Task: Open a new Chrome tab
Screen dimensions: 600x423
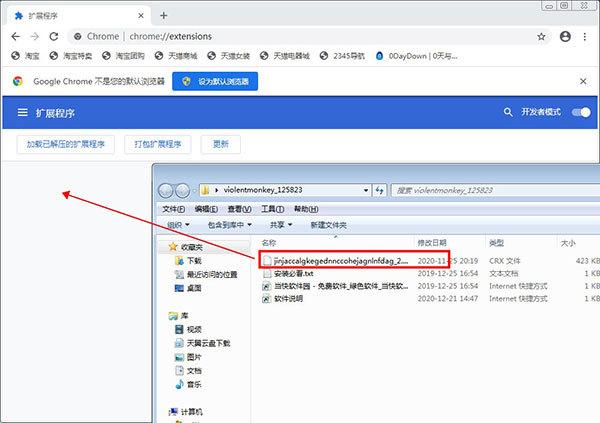Action: tap(164, 15)
